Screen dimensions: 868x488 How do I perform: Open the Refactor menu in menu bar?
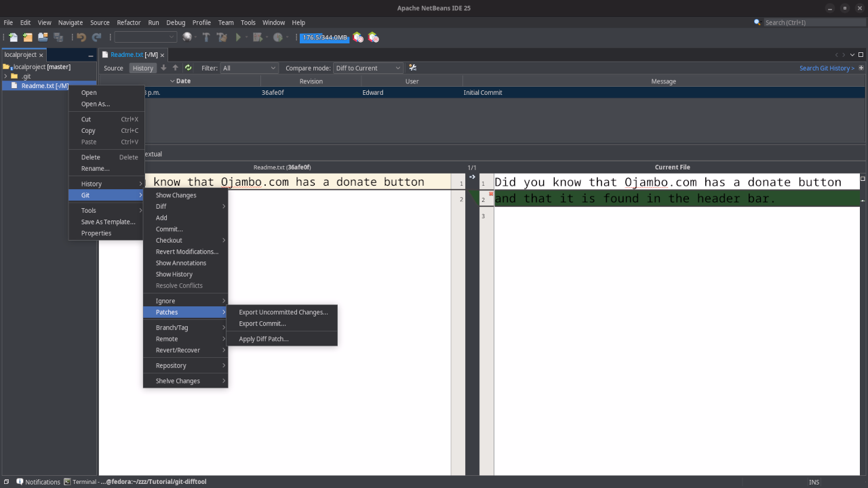pyautogui.click(x=129, y=22)
